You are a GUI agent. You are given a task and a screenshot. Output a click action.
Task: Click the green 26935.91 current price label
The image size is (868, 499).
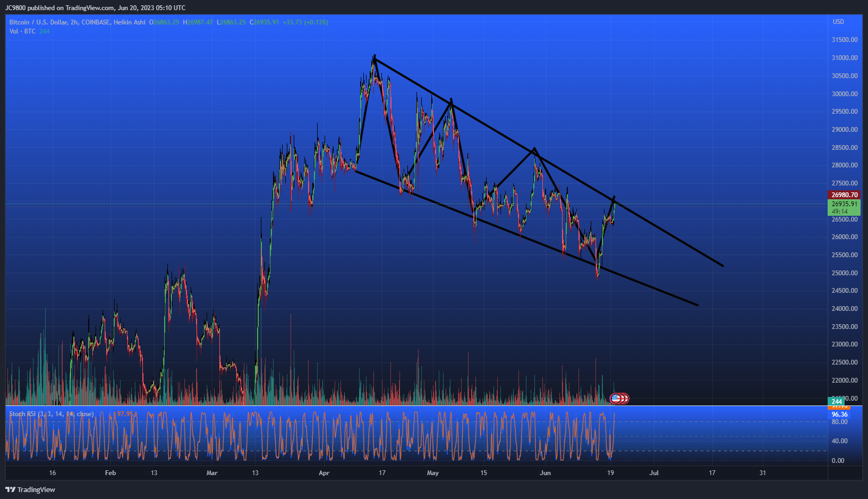[844, 204]
